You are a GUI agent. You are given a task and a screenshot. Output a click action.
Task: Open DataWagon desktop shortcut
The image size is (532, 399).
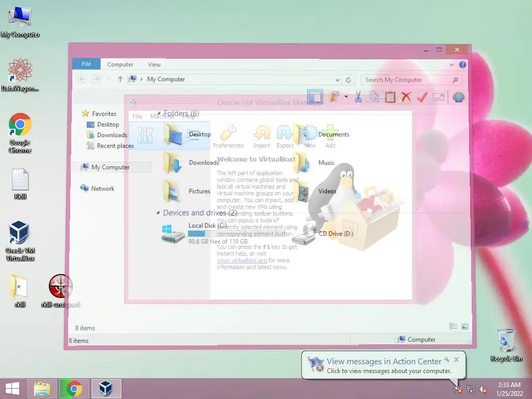click(20, 75)
